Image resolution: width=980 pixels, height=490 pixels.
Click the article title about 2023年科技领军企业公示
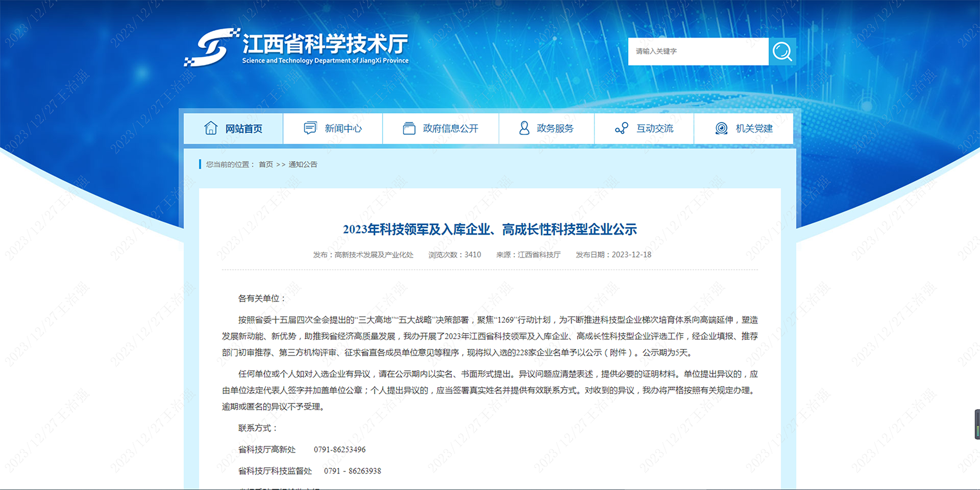coord(490,229)
